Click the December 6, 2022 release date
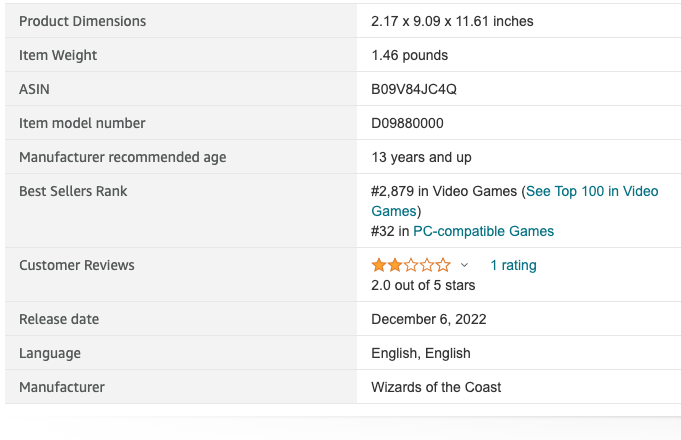681x440 pixels. [429, 319]
